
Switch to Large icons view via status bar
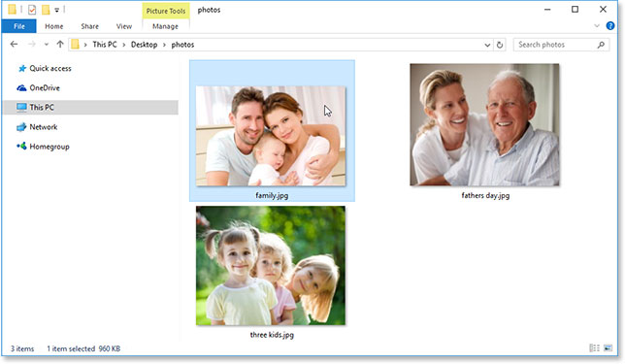point(608,348)
